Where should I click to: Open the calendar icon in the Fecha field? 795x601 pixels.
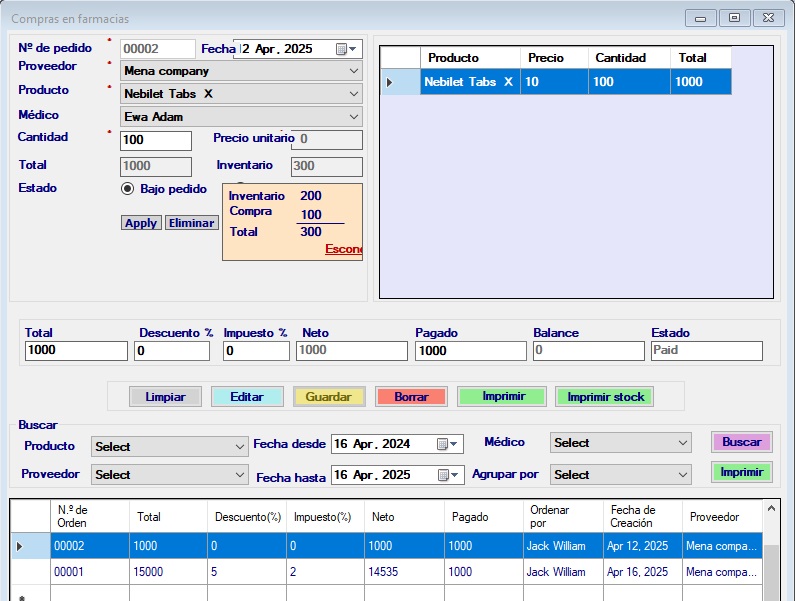click(342, 48)
